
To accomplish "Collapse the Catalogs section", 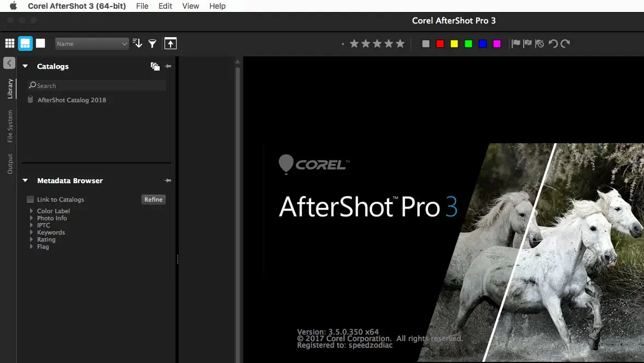I will (x=26, y=66).
